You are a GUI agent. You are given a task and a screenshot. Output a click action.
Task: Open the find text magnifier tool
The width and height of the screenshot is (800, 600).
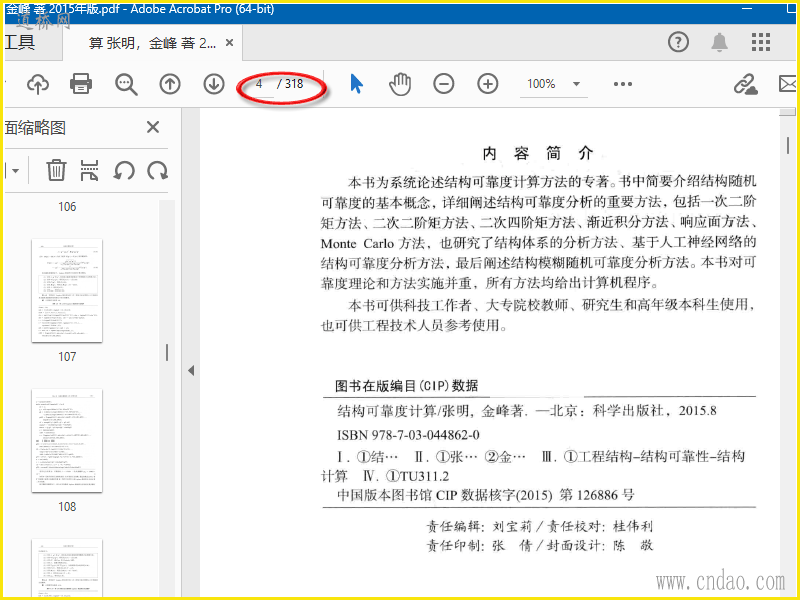[x=126, y=84]
